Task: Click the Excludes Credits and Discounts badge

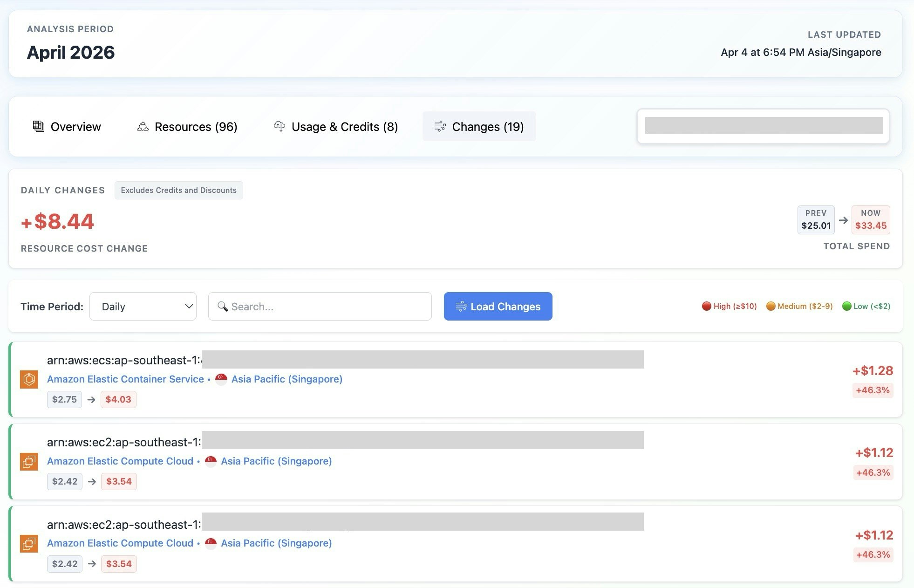Action: pos(178,190)
